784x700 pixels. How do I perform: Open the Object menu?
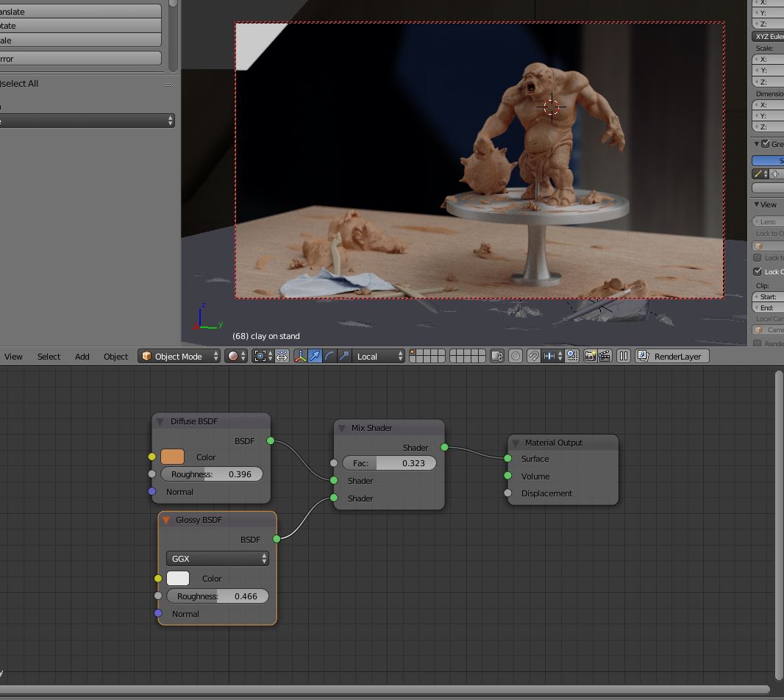(115, 357)
